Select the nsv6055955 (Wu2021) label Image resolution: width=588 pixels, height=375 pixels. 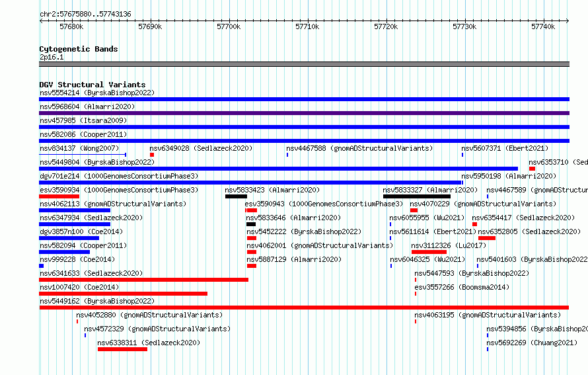coord(427,218)
